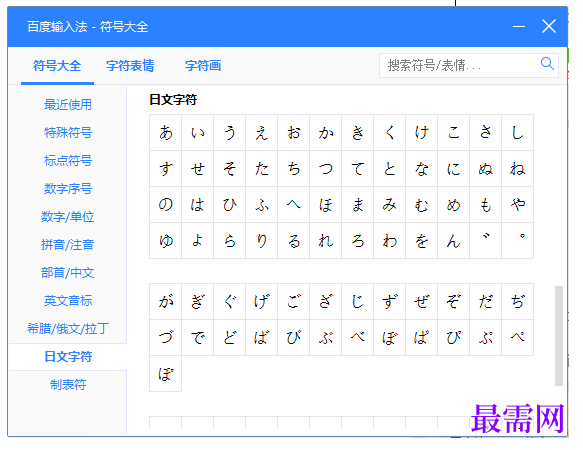Click the の character cell

click(165, 205)
